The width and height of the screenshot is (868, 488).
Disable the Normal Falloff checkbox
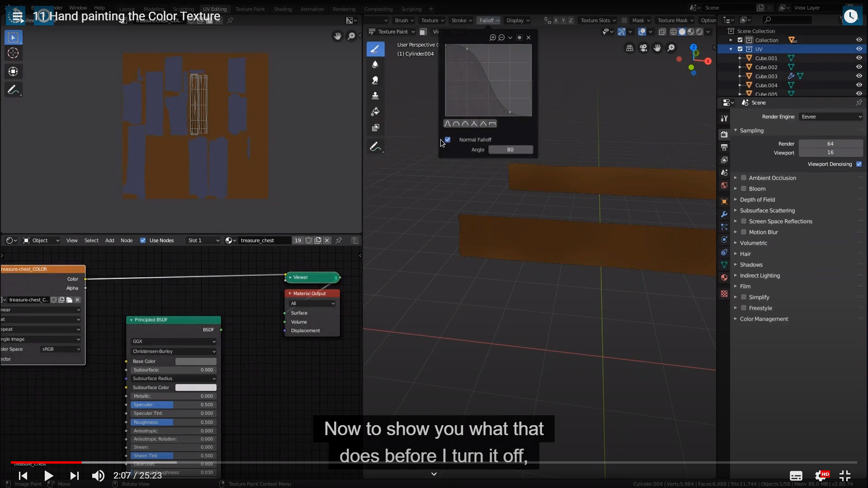(448, 140)
